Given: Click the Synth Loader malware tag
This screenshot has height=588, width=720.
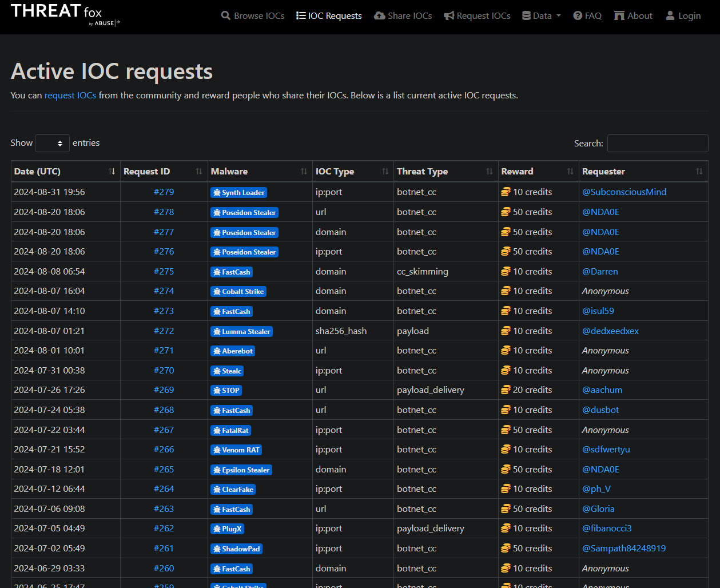Looking at the screenshot, I should (x=238, y=193).
